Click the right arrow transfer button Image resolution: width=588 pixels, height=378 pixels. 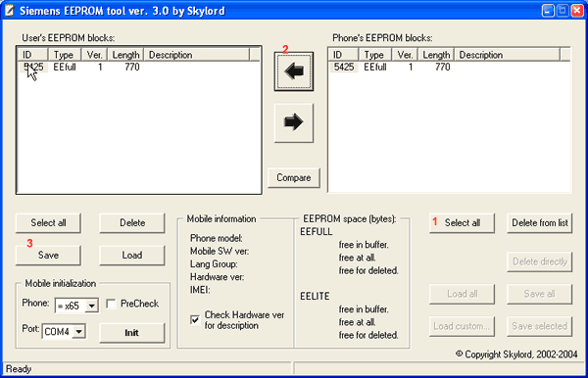click(x=294, y=122)
